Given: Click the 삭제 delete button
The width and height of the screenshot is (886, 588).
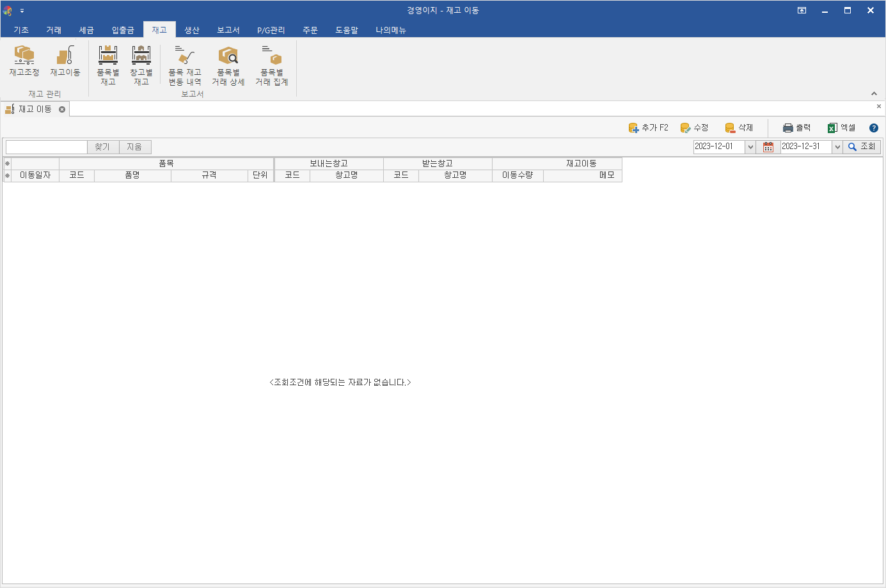Looking at the screenshot, I should [740, 128].
